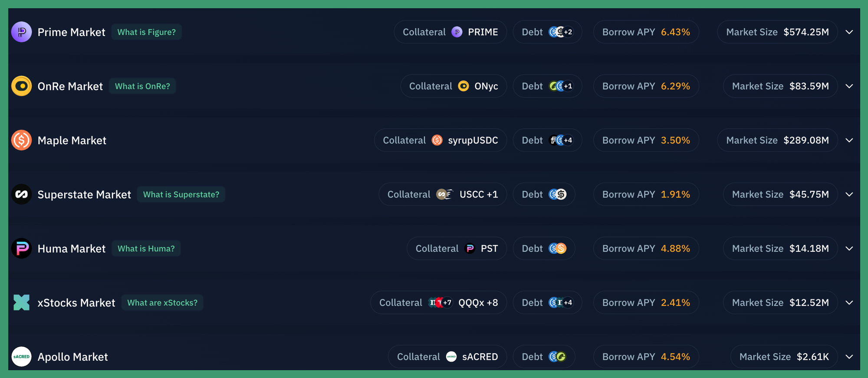The width and height of the screenshot is (868, 378).
Task: Click the sACRED Apollo Market logo icon
Action: (21, 357)
